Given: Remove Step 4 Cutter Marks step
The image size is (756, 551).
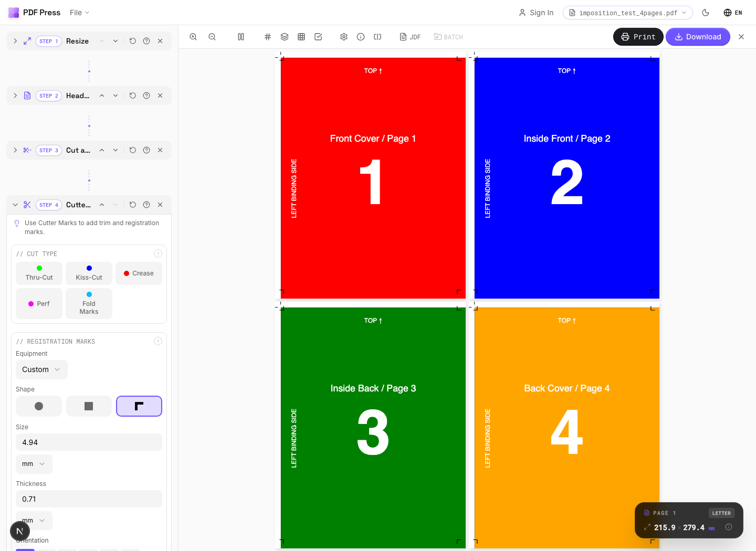Looking at the screenshot, I should tap(160, 205).
